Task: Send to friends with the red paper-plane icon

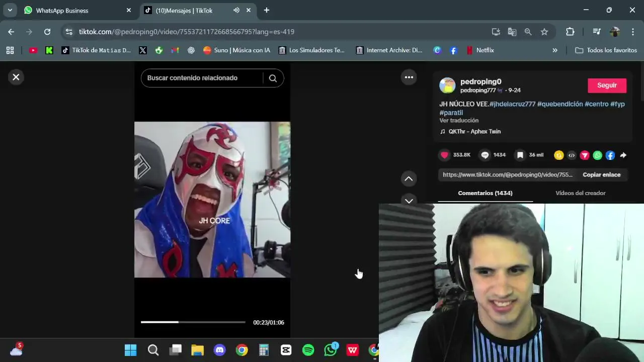Action: (x=585, y=155)
